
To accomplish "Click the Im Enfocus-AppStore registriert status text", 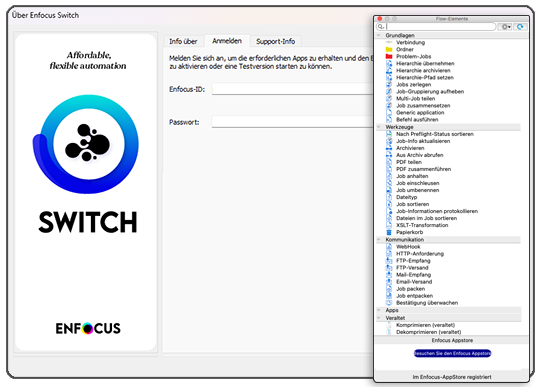I will click(x=452, y=377).
